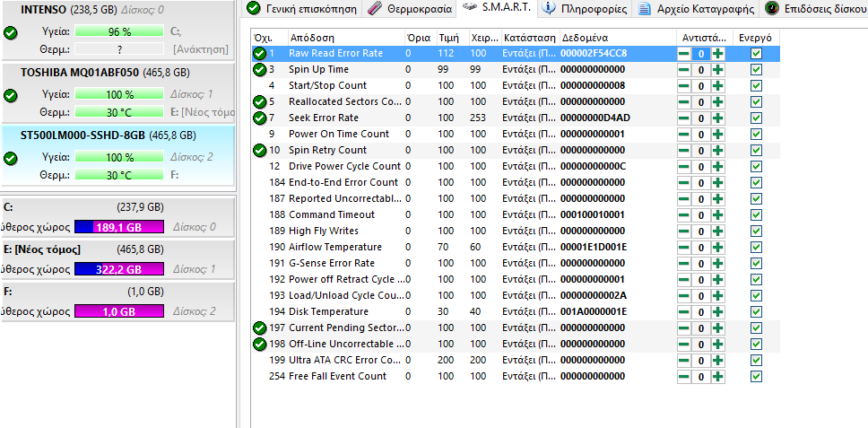Viewport: 868px width, 428px height.
Task: Click minus icon in Disk Temperature row
Action: click(684, 312)
